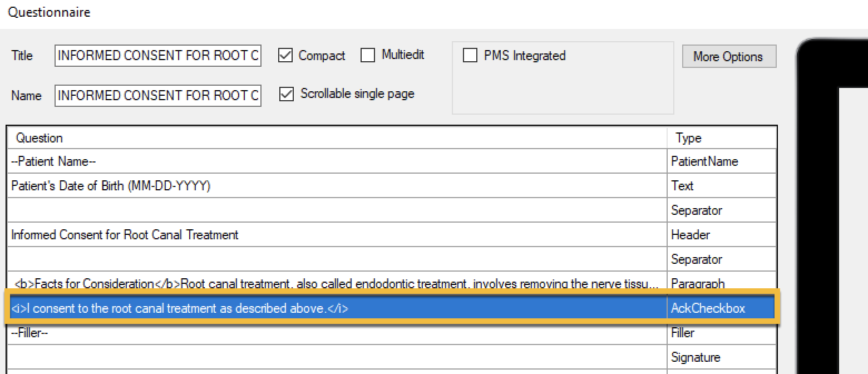Toggle the Scrollable single page checkbox
Viewport: 868px width, 374px height.
click(x=286, y=95)
